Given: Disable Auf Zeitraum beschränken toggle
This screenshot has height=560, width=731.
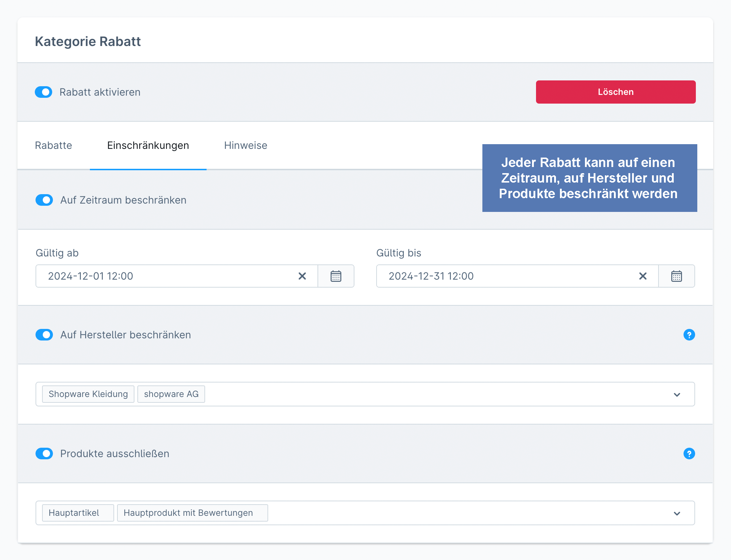Looking at the screenshot, I should click(x=44, y=200).
